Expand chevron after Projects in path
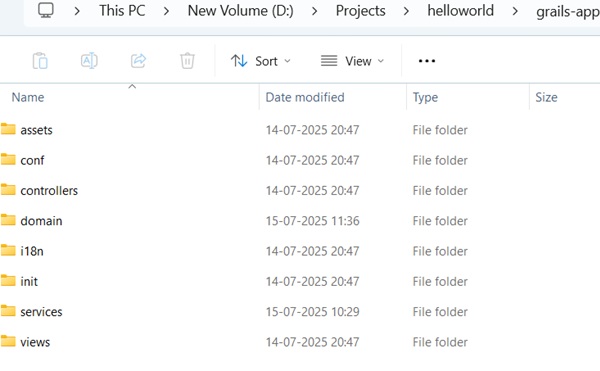Viewport: 600px width, 371px height. (406, 11)
